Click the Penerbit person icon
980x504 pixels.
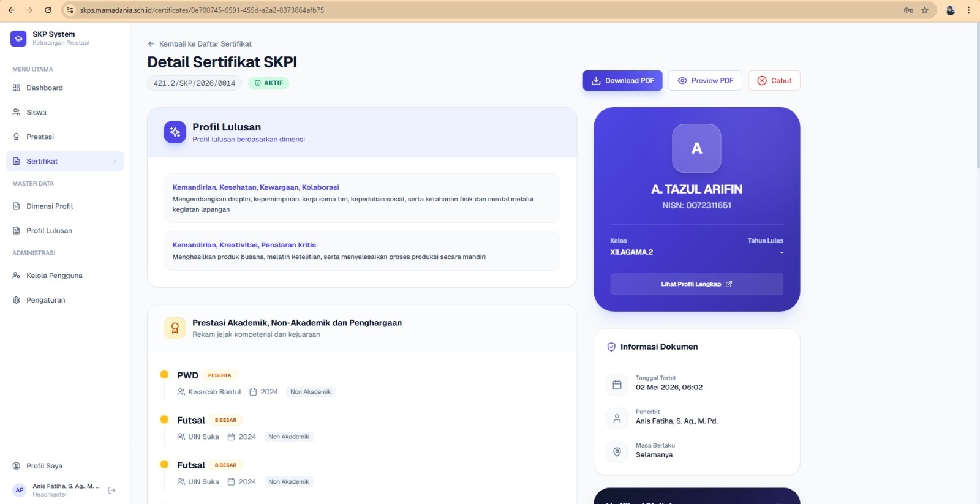pyautogui.click(x=617, y=418)
